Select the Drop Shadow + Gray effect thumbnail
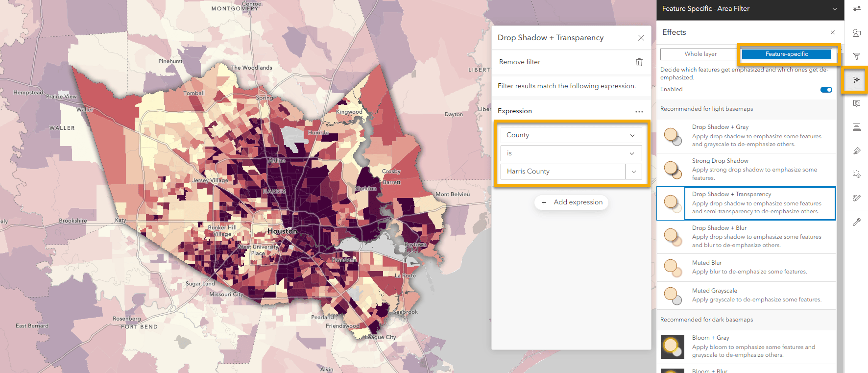 pyautogui.click(x=673, y=136)
